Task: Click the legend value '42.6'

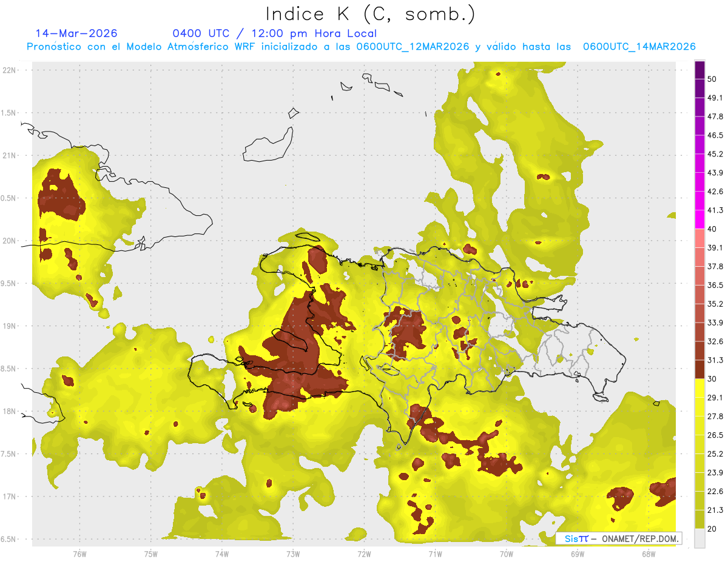Action: 715,192
